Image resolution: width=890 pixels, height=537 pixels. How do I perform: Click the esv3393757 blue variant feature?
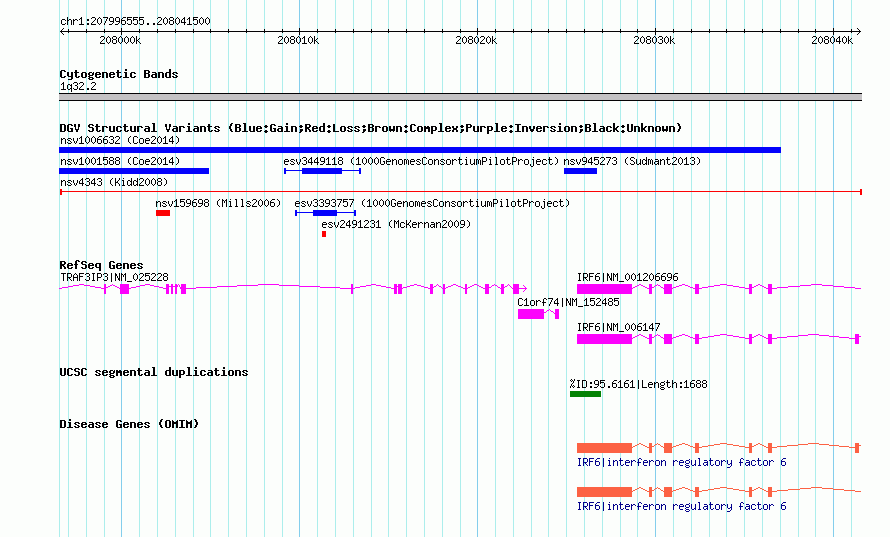(x=325, y=213)
